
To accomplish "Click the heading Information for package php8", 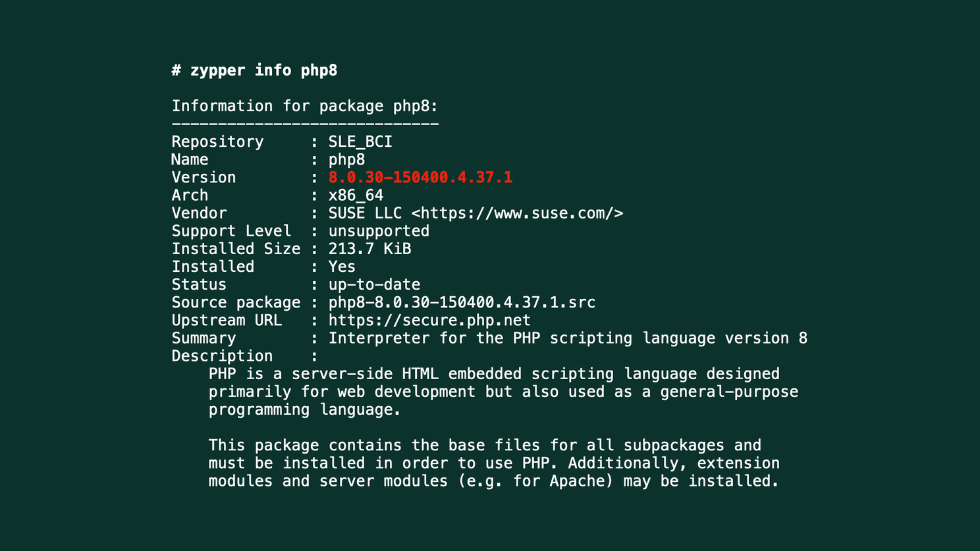I will [305, 107].
